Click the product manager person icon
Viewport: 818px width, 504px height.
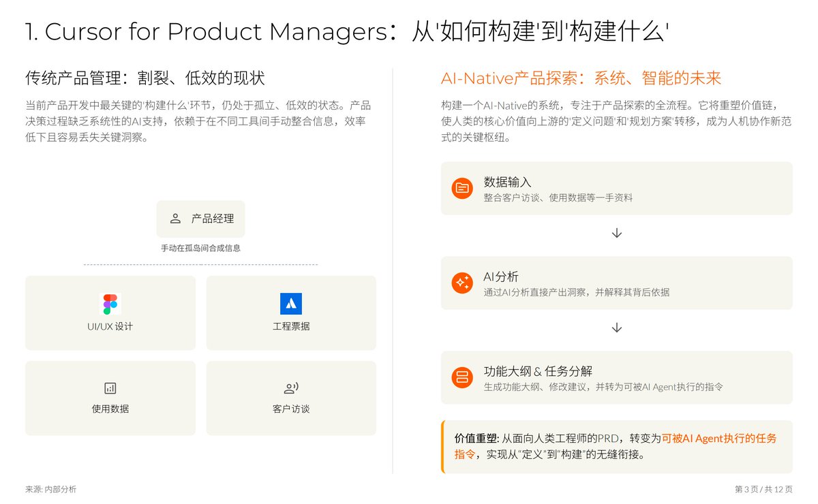tap(175, 219)
